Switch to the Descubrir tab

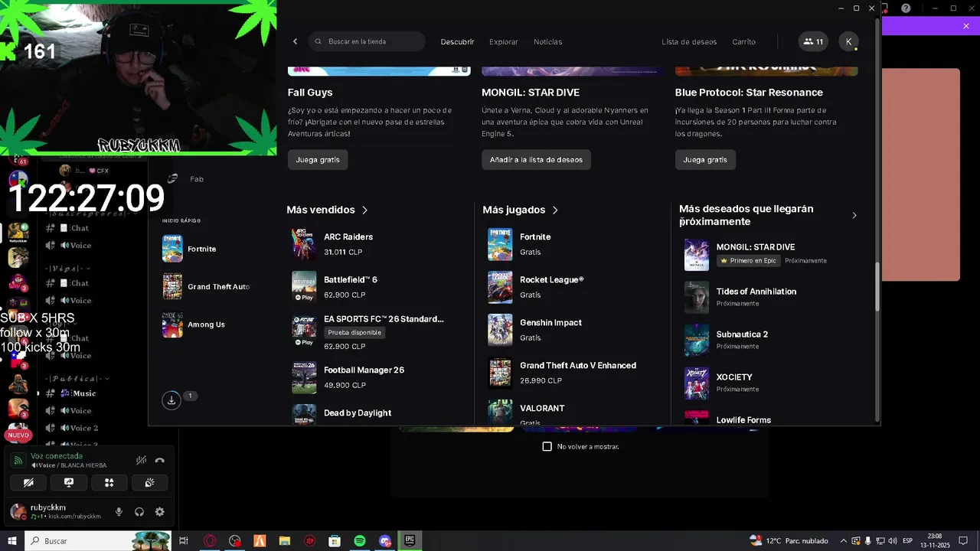pos(457,42)
